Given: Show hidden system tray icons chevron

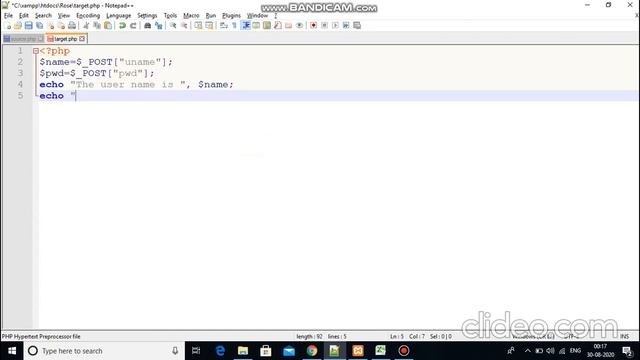Looking at the screenshot, I should (x=527, y=351).
